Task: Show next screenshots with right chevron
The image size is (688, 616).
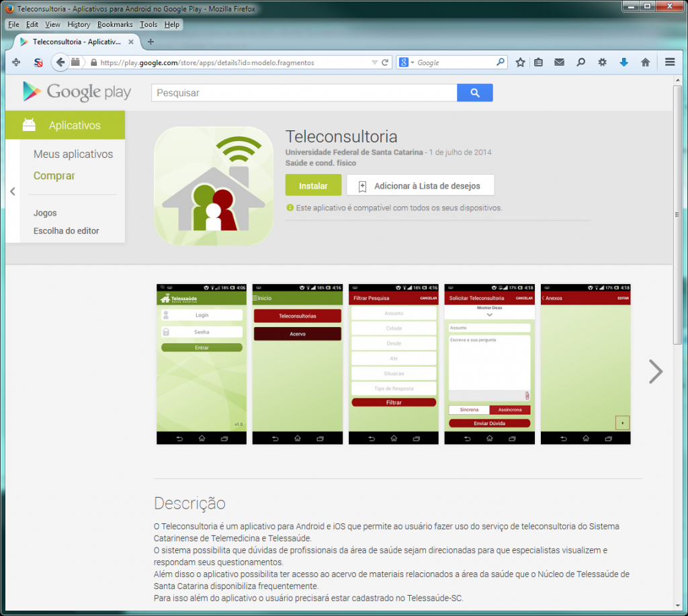Action: click(x=656, y=371)
